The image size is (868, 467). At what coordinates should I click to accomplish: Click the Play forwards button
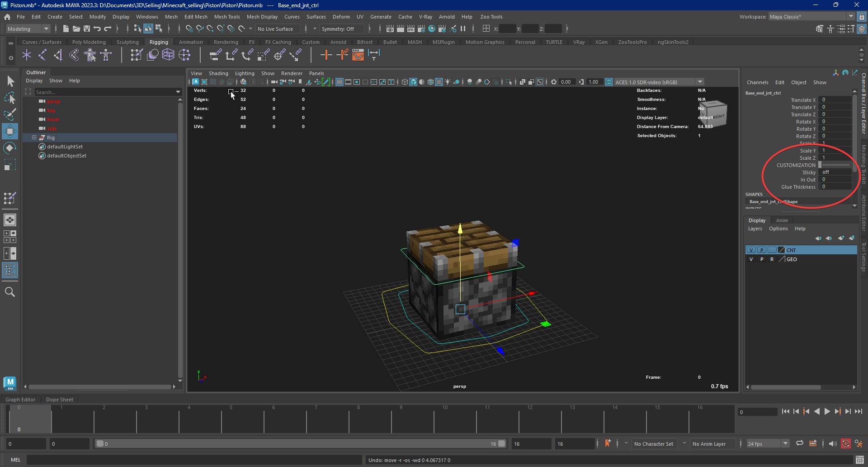click(x=827, y=411)
